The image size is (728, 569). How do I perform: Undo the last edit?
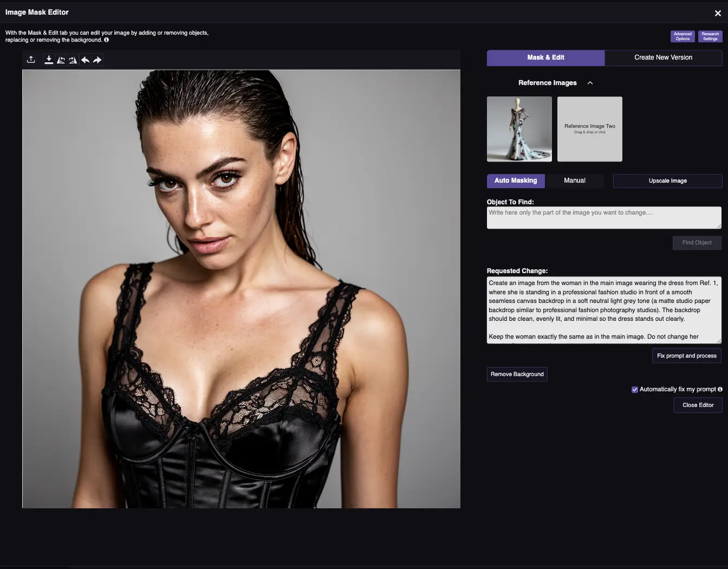pyautogui.click(x=85, y=60)
